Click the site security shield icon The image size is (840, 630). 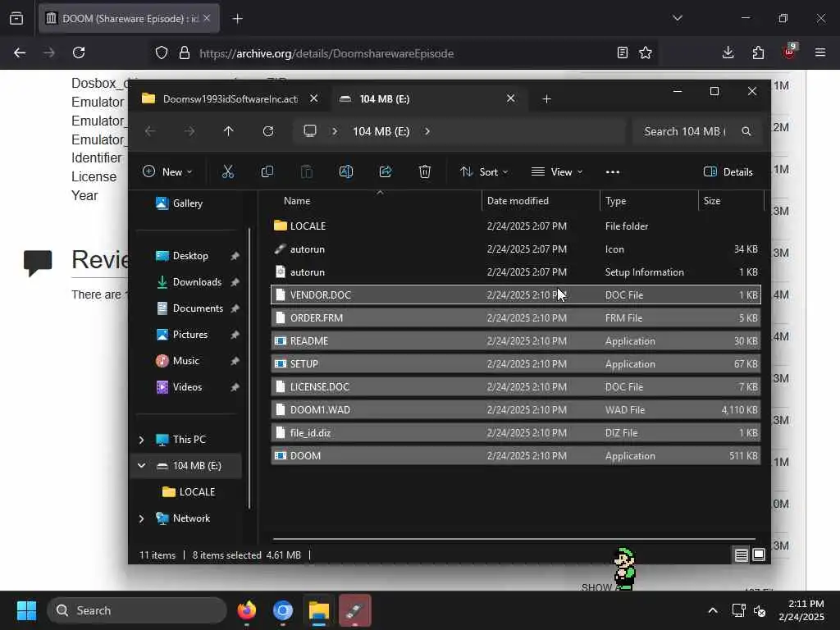point(162,52)
